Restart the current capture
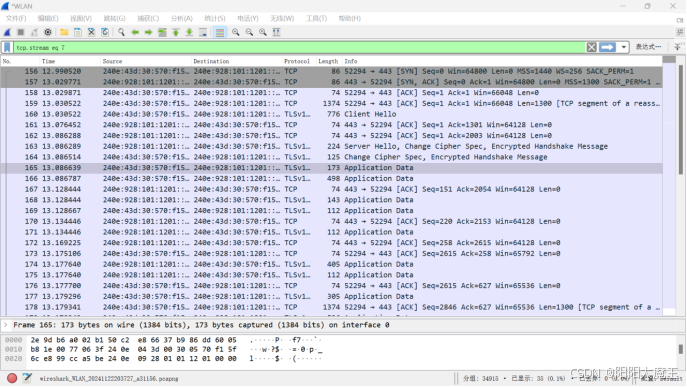The width and height of the screenshot is (687, 387). point(34,32)
